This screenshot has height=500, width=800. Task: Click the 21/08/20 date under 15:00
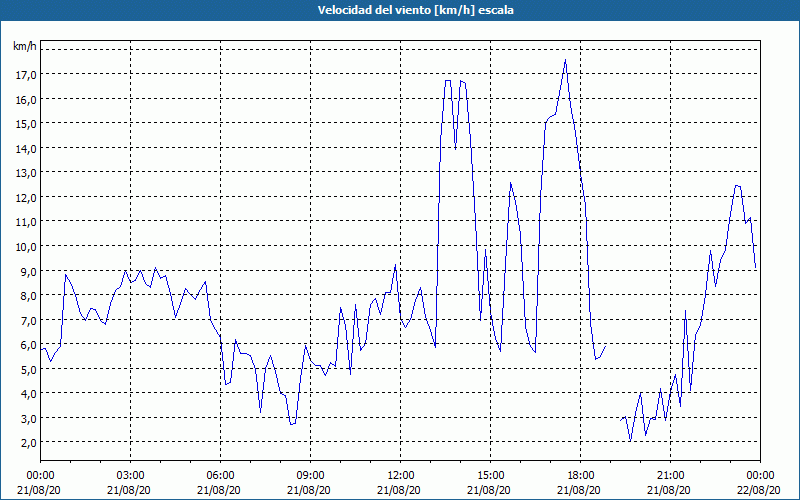pos(489,490)
